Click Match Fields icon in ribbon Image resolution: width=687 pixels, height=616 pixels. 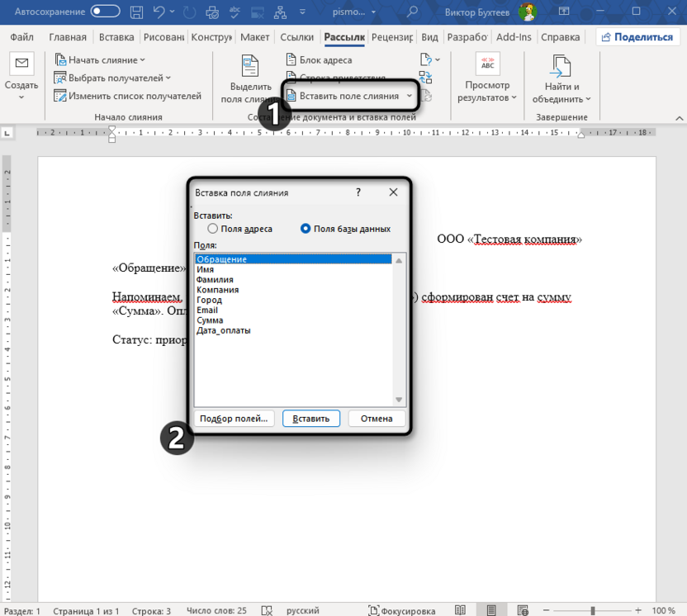425,78
